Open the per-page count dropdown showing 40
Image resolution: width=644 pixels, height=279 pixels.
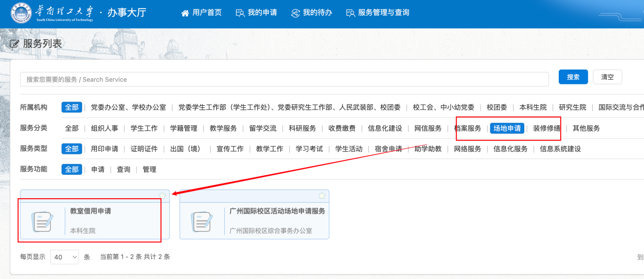tap(64, 257)
